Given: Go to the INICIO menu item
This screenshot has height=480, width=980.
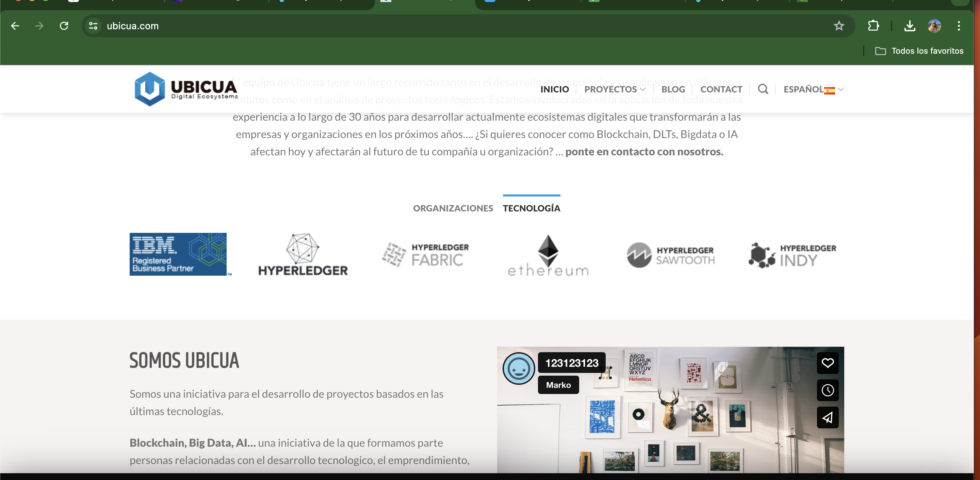Looking at the screenshot, I should click(555, 89).
